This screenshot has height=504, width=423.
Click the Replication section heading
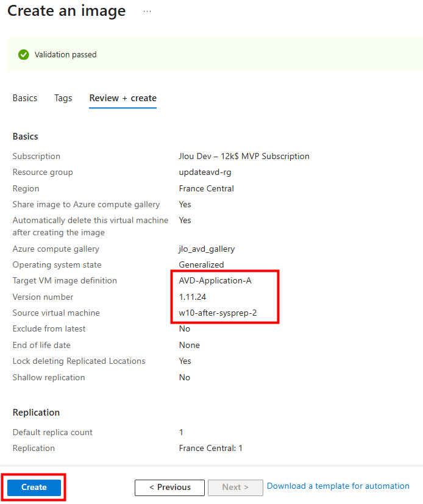pyautogui.click(x=36, y=413)
